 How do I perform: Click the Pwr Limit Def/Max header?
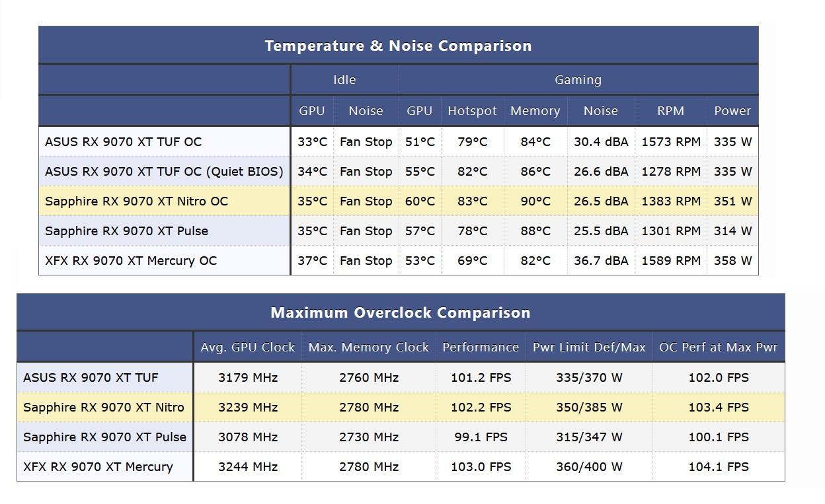[589, 347]
